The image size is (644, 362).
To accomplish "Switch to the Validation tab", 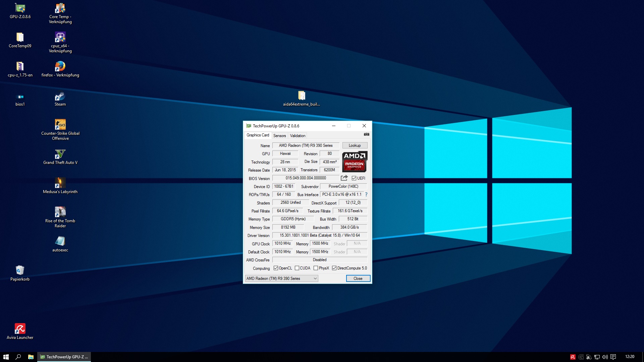I will (298, 136).
